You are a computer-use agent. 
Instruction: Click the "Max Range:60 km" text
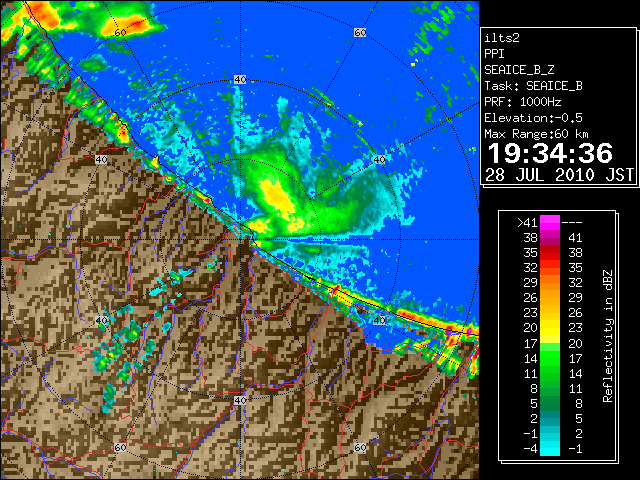pos(536,134)
